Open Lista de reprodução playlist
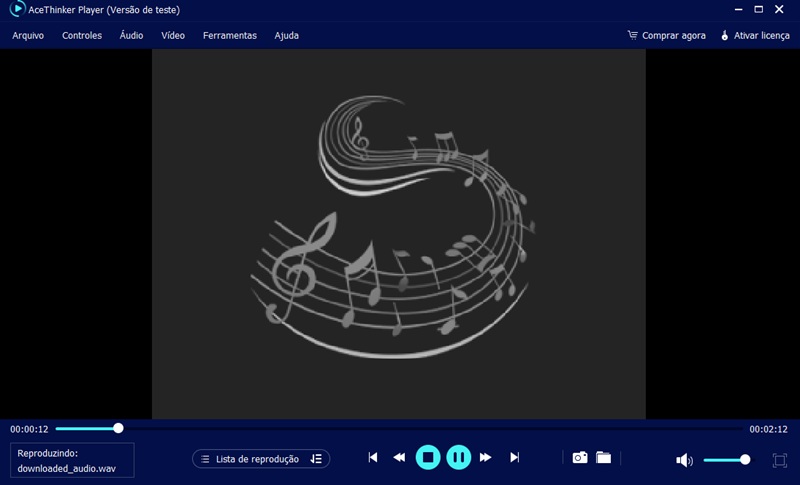The height and width of the screenshot is (485, 800). (x=261, y=459)
